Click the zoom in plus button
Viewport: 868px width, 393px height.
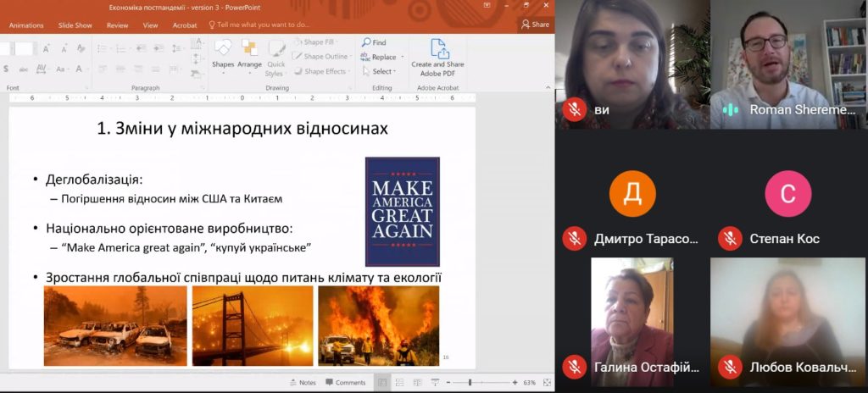pos(515,383)
